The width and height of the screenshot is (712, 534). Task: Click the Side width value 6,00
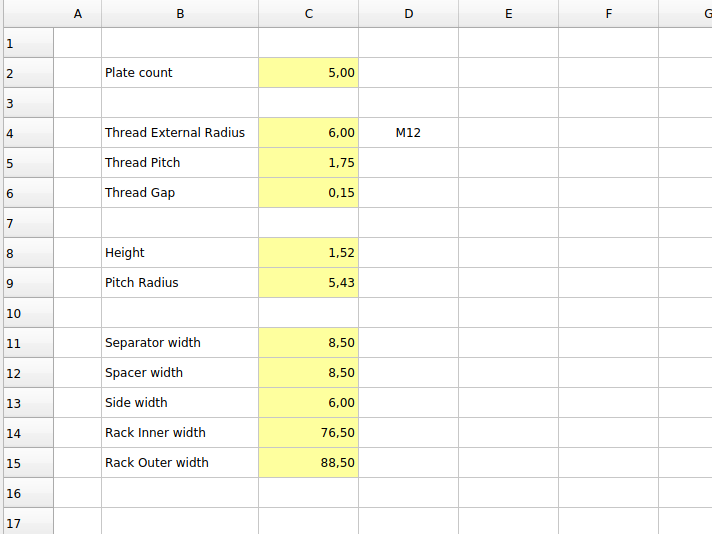pos(308,403)
